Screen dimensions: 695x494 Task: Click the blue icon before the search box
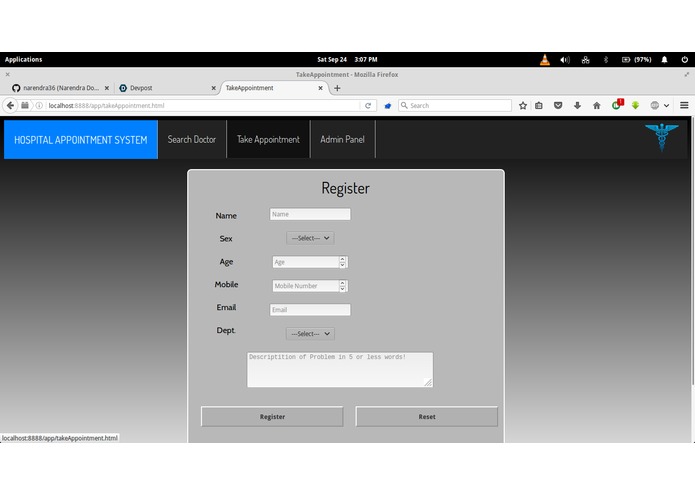click(x=388, y=105)
